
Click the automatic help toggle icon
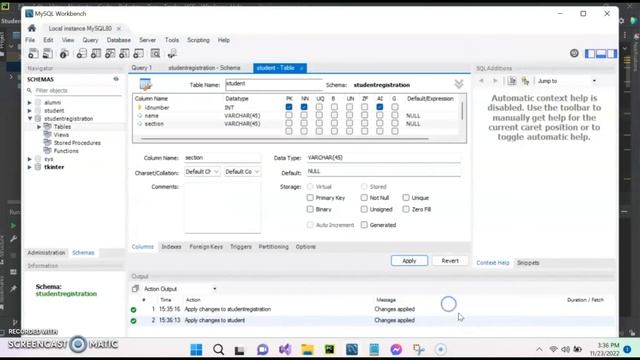(525, 81)
